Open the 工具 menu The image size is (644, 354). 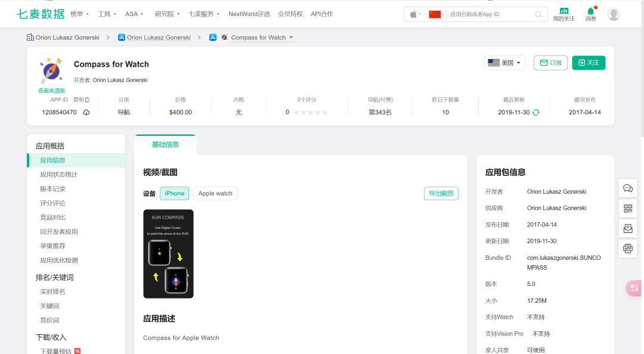107,14
